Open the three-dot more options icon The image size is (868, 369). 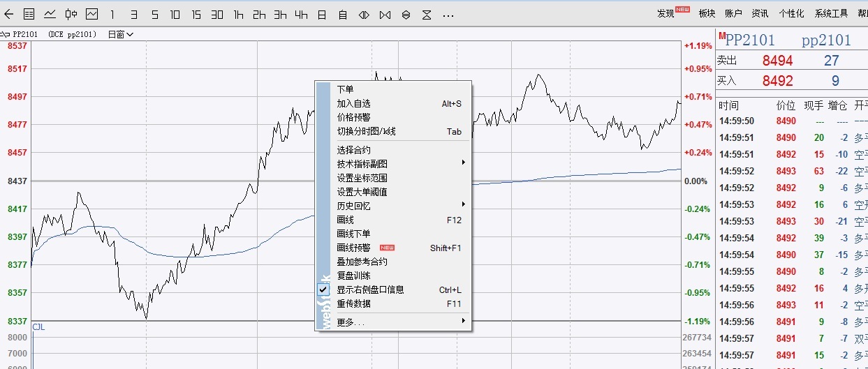(x=448, y=14)
